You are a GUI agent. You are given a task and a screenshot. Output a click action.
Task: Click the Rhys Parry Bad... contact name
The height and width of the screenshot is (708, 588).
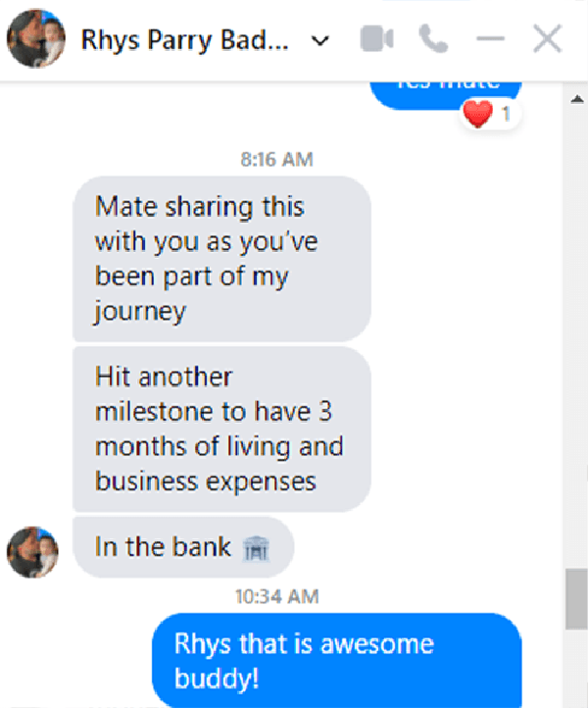tap(185, 40)
